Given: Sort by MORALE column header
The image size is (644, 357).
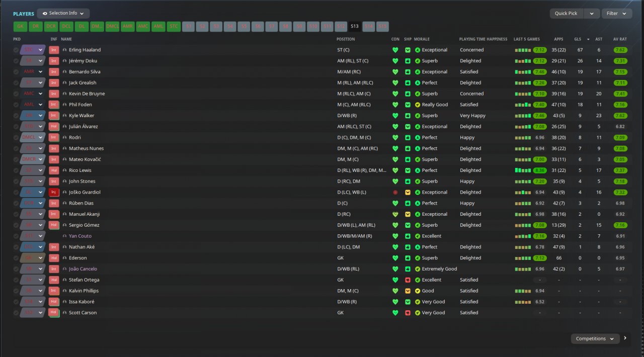Looking at the screenshot, I should click(422, 39).
